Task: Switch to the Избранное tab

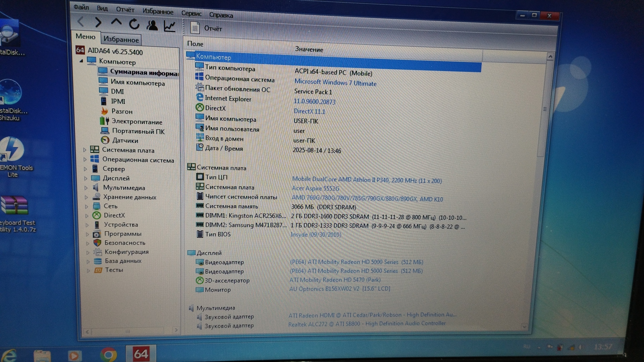Action: click(121, 40)
